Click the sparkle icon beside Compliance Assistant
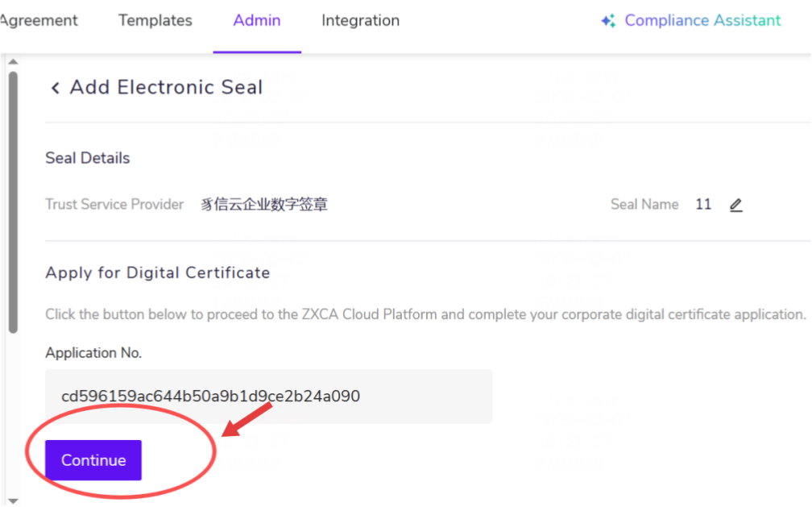812x507 pixels. (608, 21)
